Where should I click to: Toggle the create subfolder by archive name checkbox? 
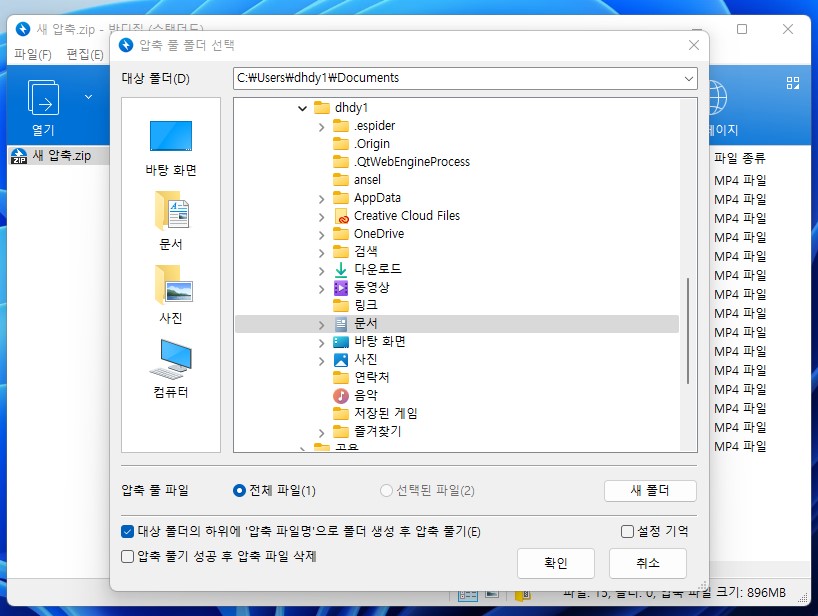pos(127,532)
